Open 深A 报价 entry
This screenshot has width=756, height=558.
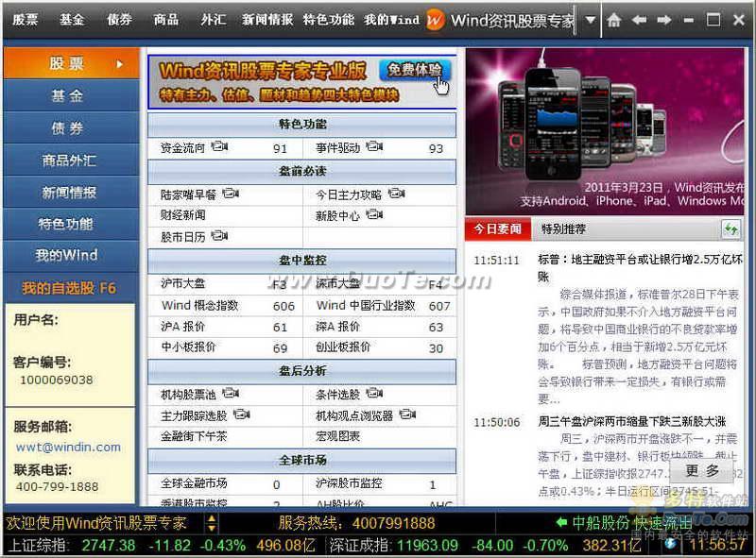coord(338,327)
